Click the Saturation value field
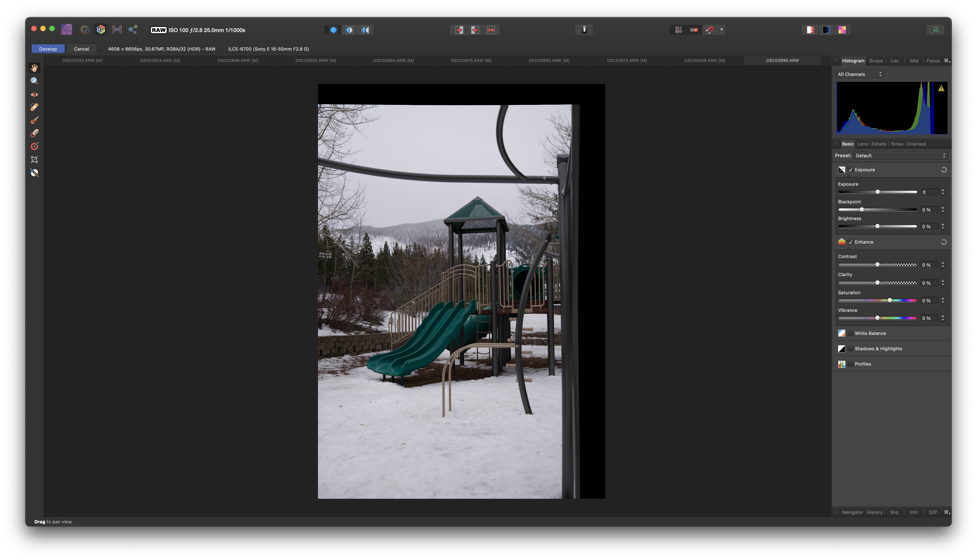Viewport: 977px width, 560px height. point(929,301)
